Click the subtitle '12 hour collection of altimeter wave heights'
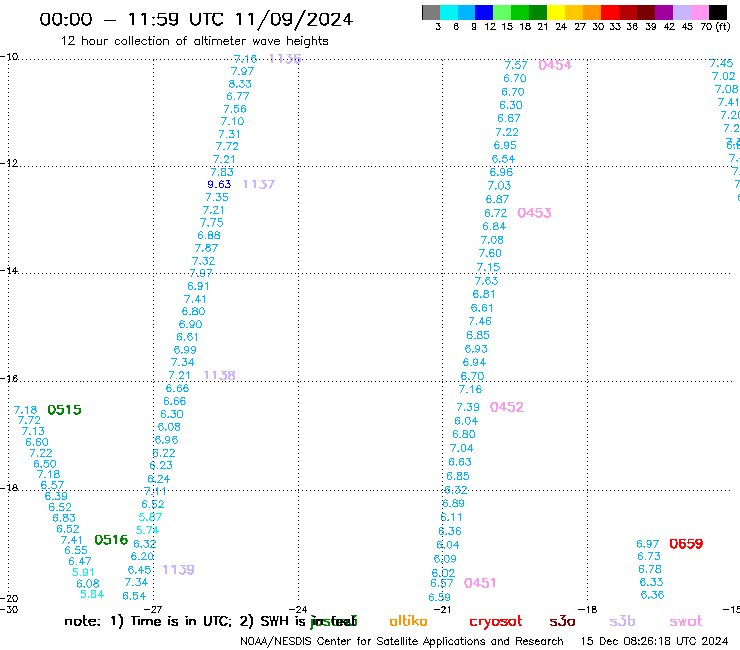 [194, 41]
